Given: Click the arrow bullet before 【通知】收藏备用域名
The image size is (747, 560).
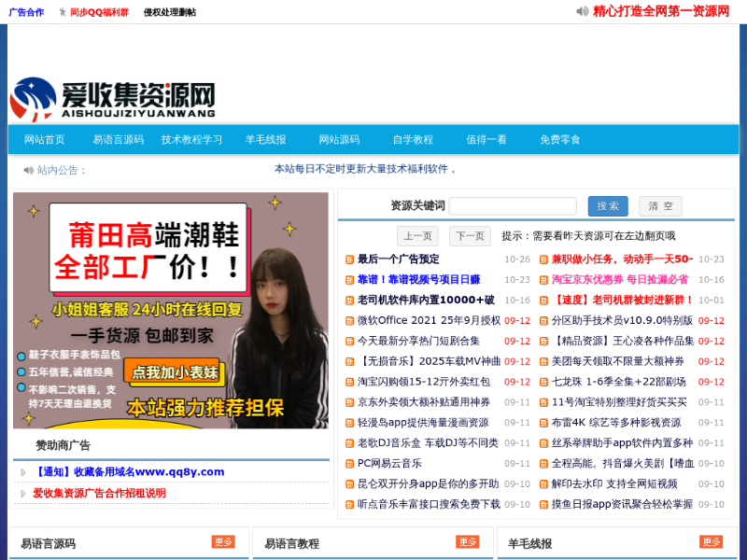Looking at the screenshot, I should click(x=23, y=472).
